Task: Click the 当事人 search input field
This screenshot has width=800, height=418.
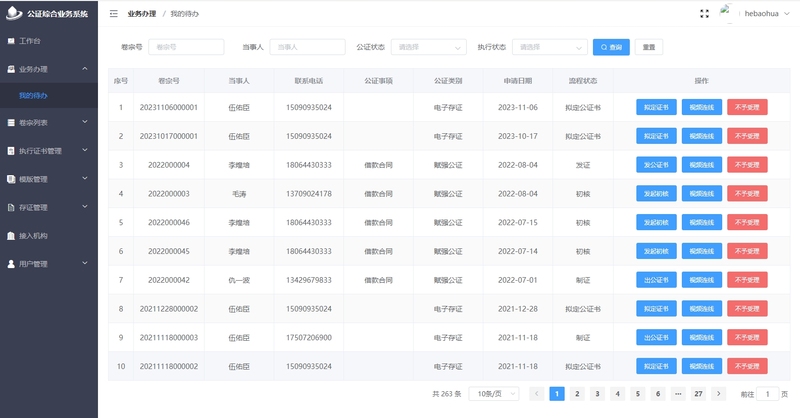Action: (x=307, y=47)
